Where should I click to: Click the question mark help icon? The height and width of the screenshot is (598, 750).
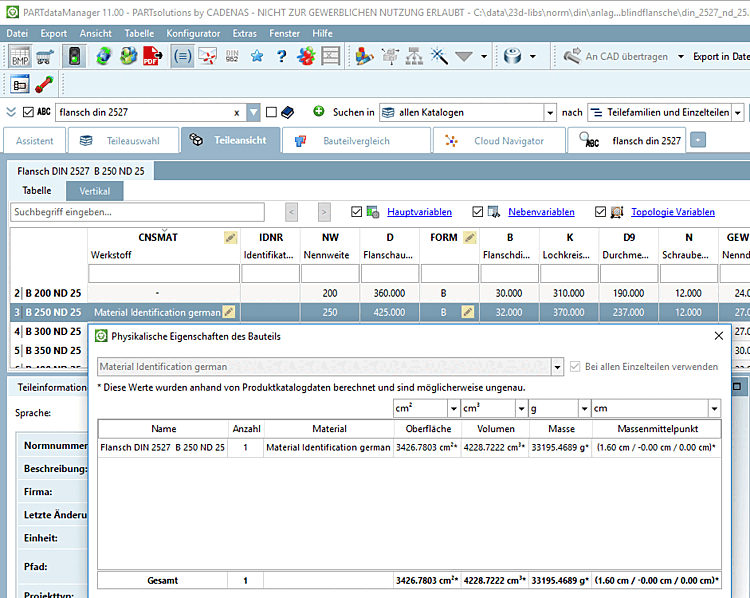[x=282, y=56]
